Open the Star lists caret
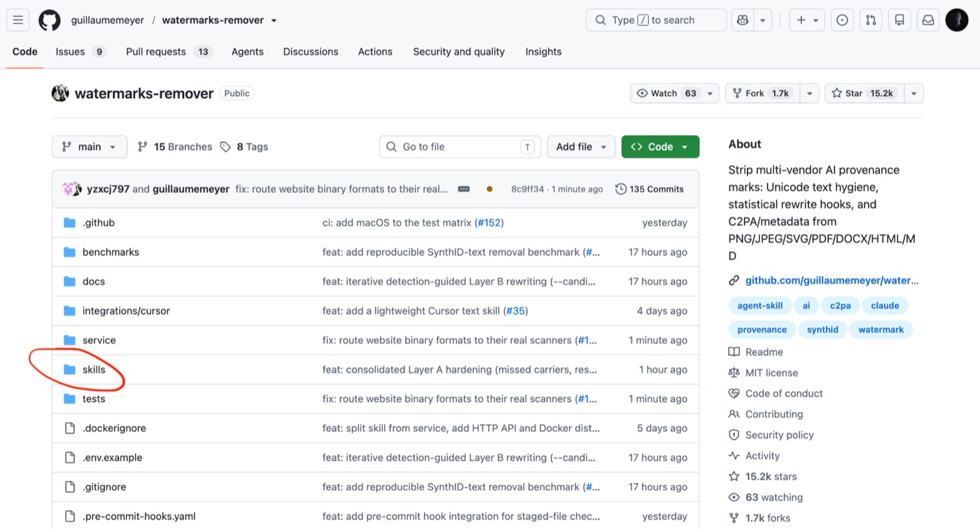Viewport: 980px width, 529px height. click(x=914, y=93)
